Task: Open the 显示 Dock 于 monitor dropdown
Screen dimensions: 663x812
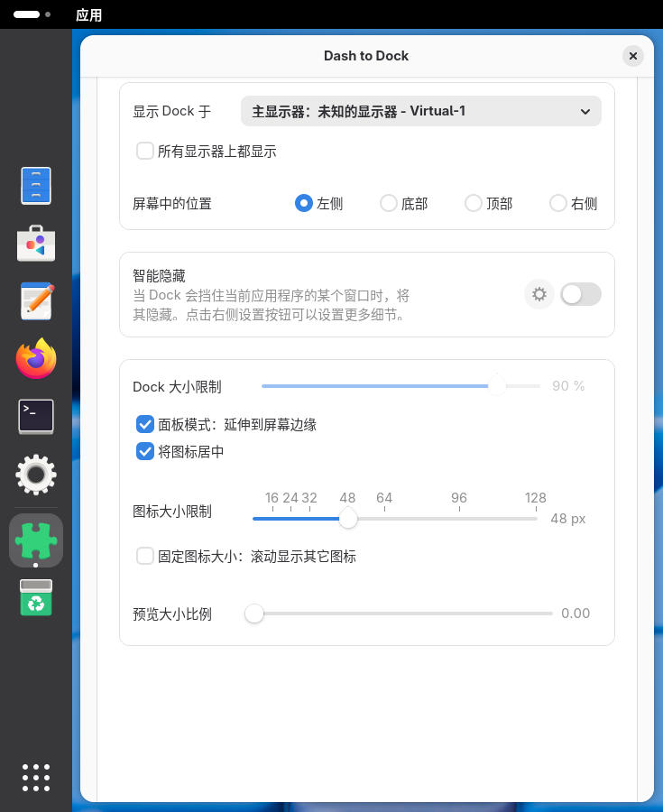Action: pyautogui.click(x=420, y=111)
